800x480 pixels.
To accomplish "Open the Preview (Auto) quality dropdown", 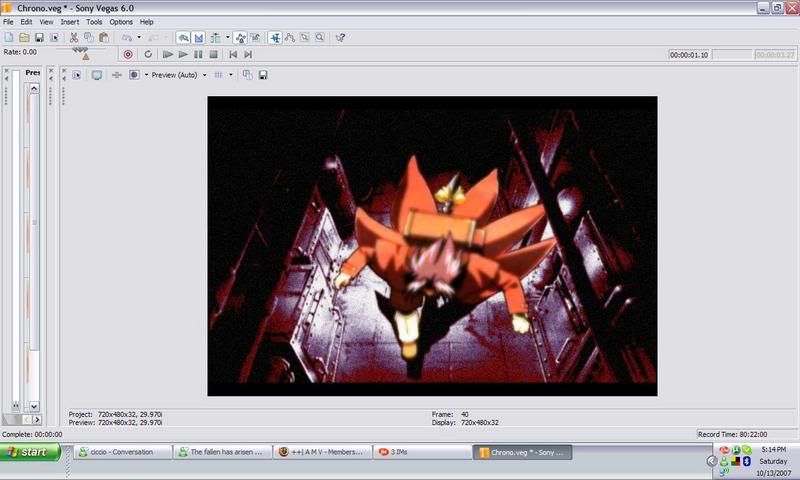I will point(178,75).
